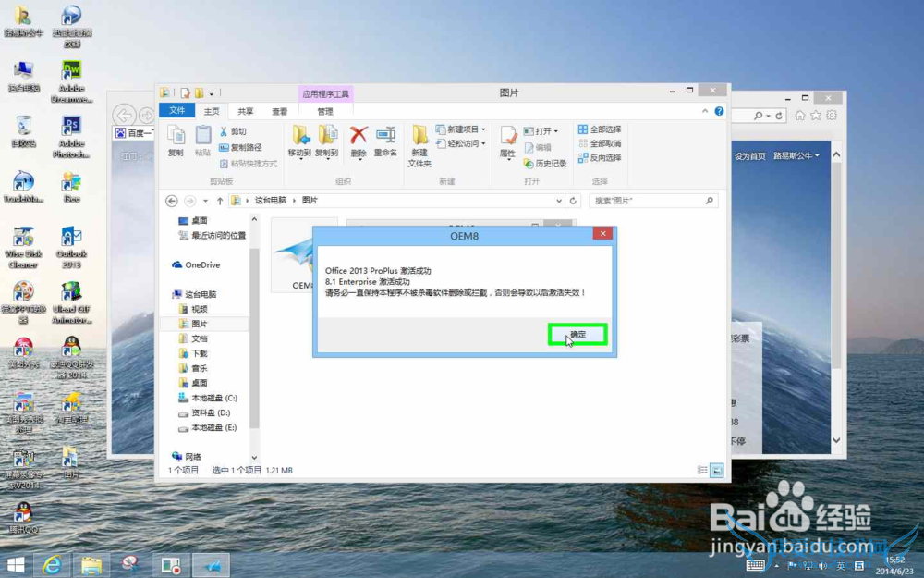Select 资料盘 (D:) in navigation pane

[x=204, y=412]
